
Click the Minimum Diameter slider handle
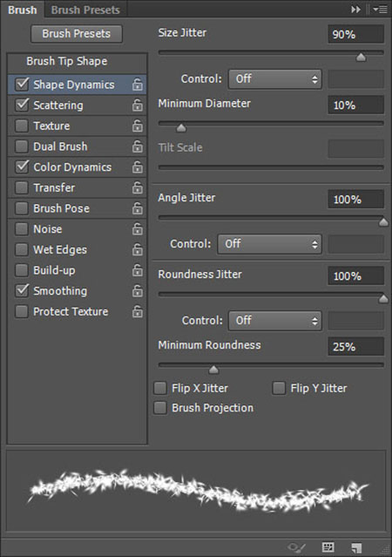point(181,127)
